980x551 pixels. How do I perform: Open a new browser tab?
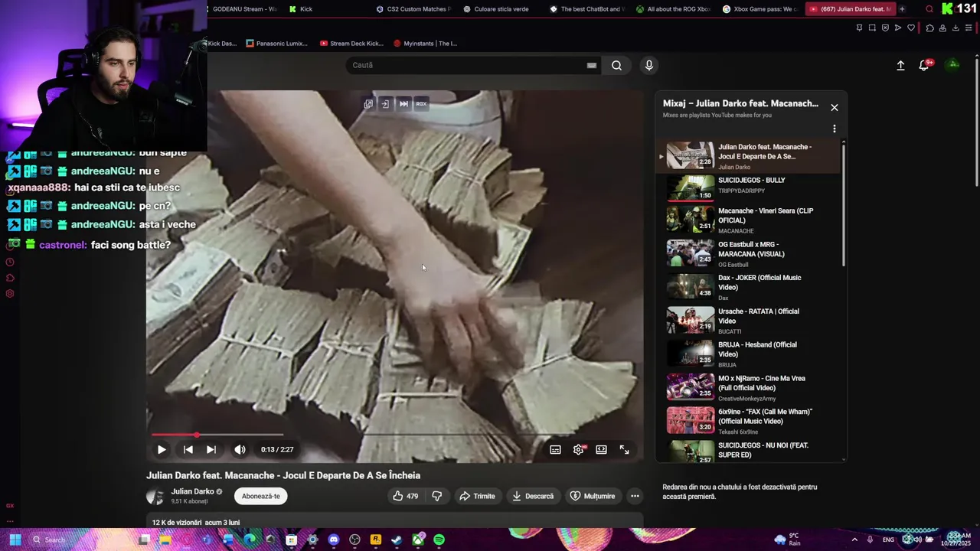coord(902,9)
